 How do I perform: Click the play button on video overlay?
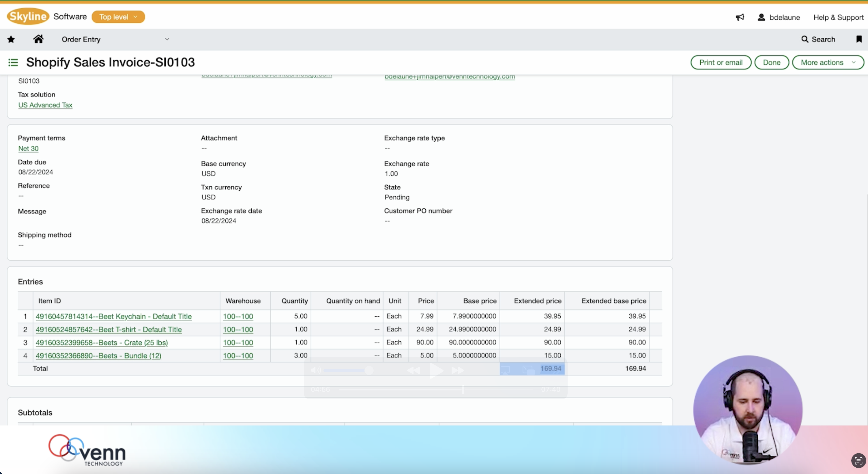[x=436, y=371]
